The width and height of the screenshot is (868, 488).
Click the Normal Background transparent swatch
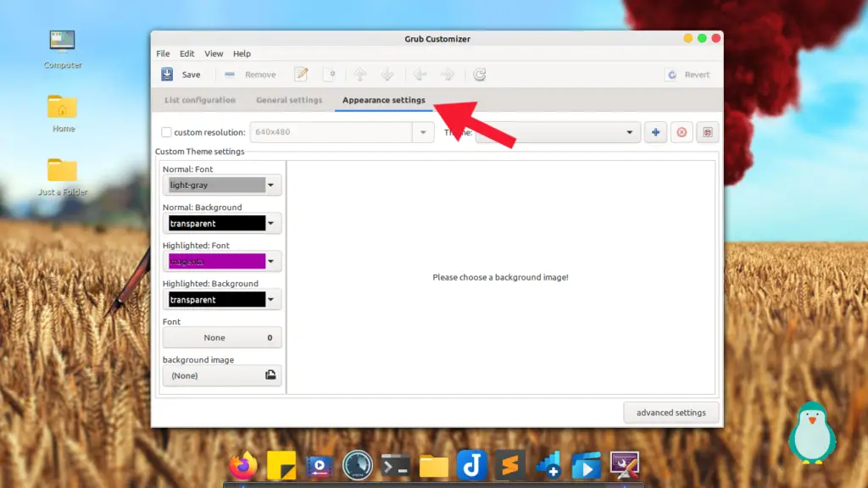click(217, 224)
